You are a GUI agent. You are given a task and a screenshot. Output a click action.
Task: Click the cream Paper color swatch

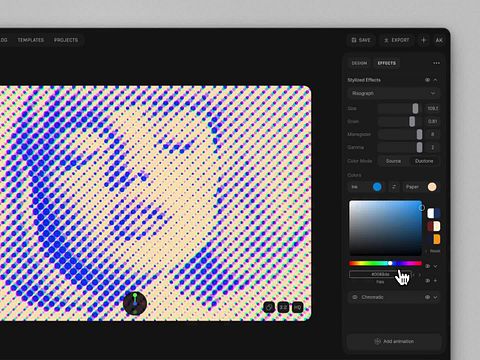tap(432, 187)
